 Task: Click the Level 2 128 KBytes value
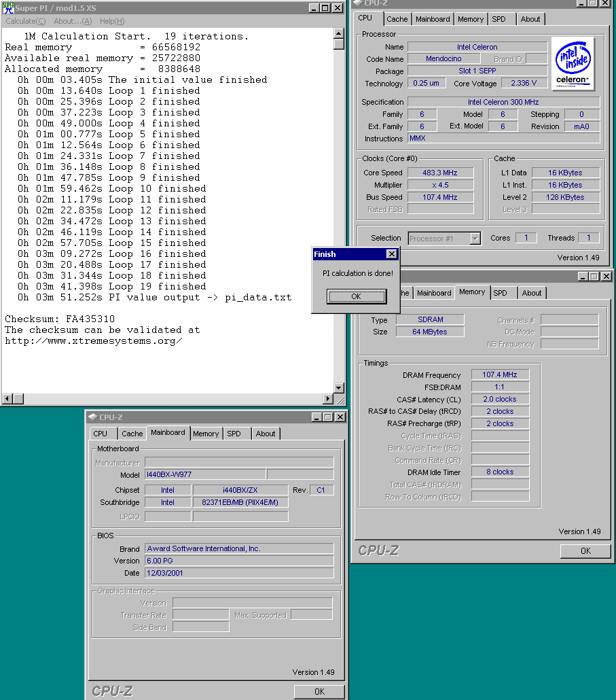566,197
